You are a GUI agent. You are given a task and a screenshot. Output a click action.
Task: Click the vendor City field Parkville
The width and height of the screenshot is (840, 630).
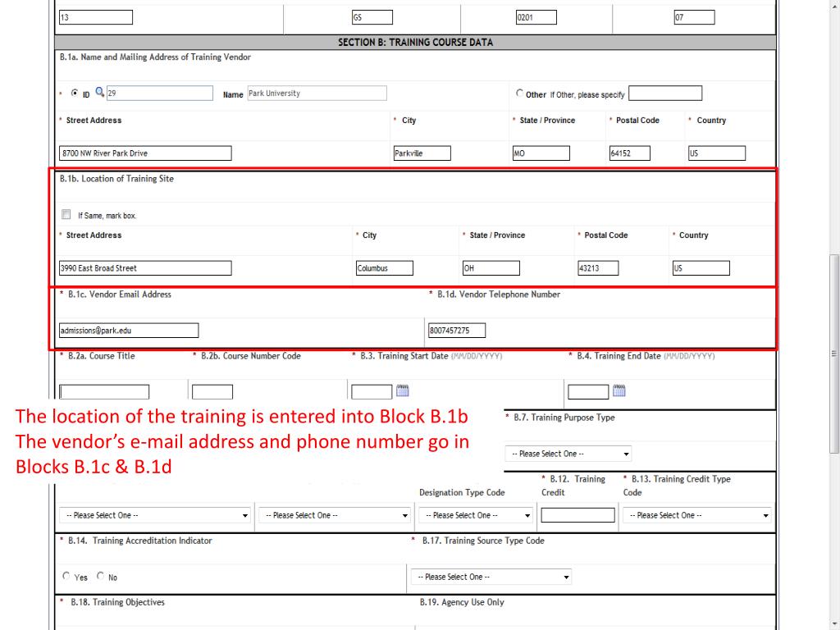[x=422, y=153]
